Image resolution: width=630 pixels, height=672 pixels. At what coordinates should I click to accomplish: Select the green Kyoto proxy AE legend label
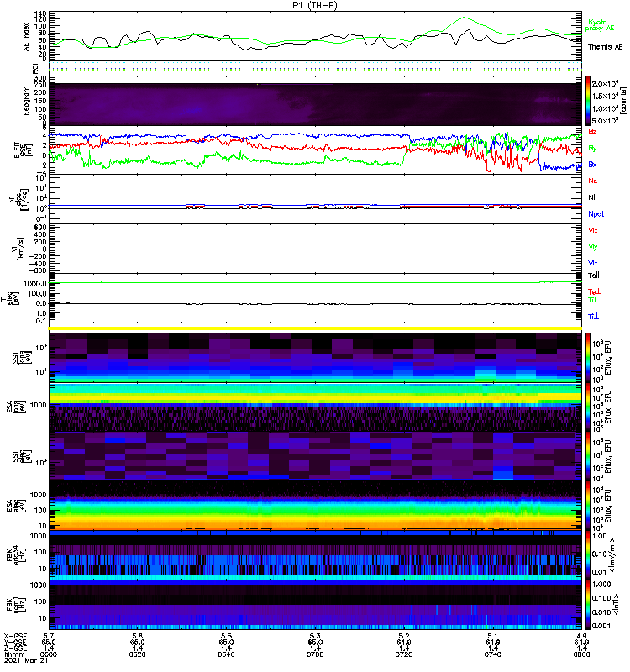pyautogui.click(x=599, y=25)
